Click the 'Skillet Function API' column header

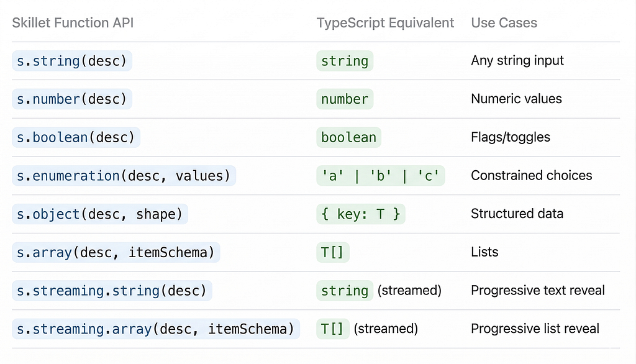pyautogui.click(x=73, y=23)
